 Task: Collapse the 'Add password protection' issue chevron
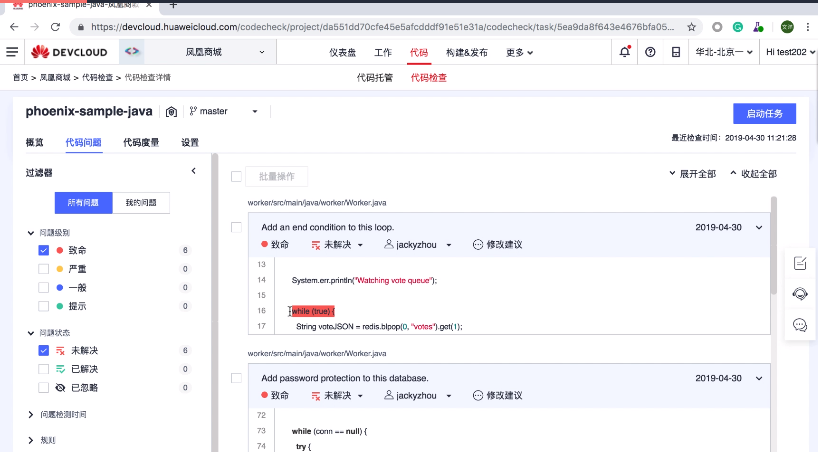(759, 378)
